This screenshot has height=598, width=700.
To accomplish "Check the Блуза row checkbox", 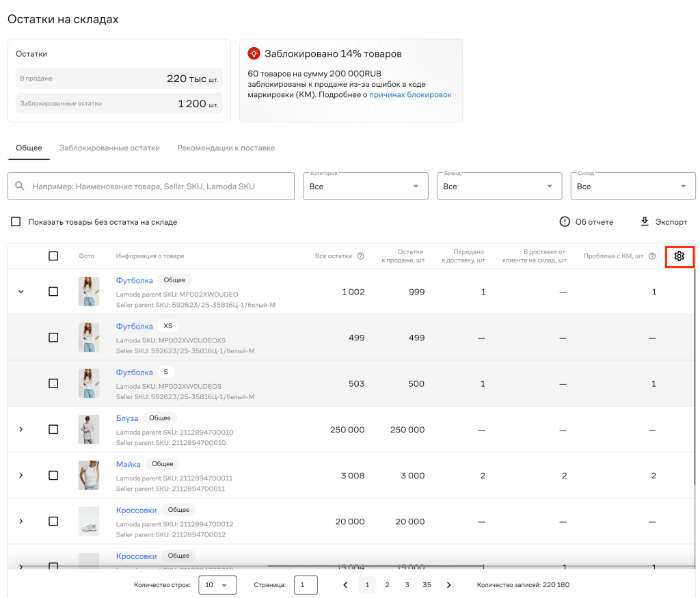I will 53,429.
